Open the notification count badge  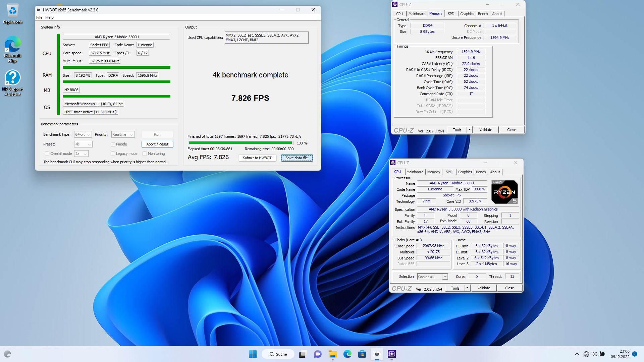tap(634, 354)
